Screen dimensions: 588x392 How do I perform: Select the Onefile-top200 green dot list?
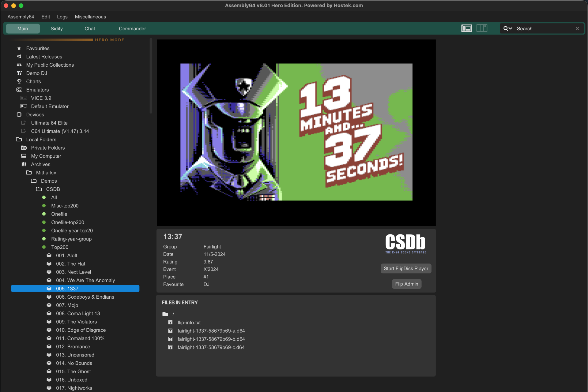67,222
